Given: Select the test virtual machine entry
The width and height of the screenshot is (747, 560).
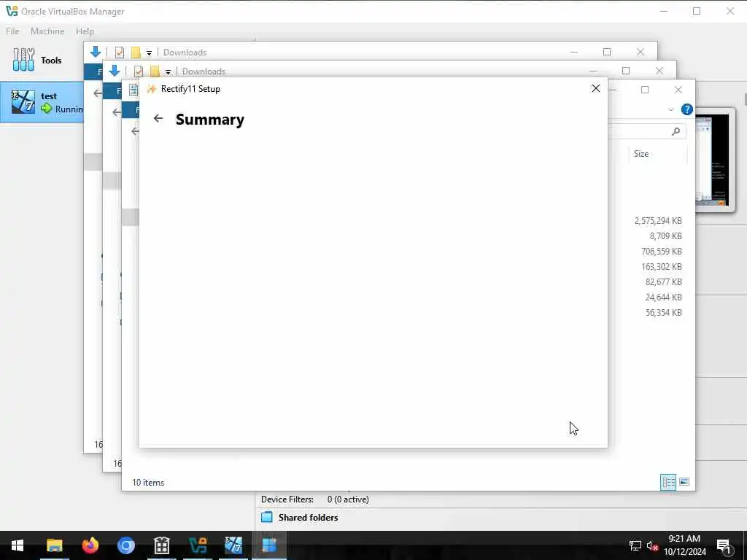Looking at the screenshot, I should click(42, 102).
